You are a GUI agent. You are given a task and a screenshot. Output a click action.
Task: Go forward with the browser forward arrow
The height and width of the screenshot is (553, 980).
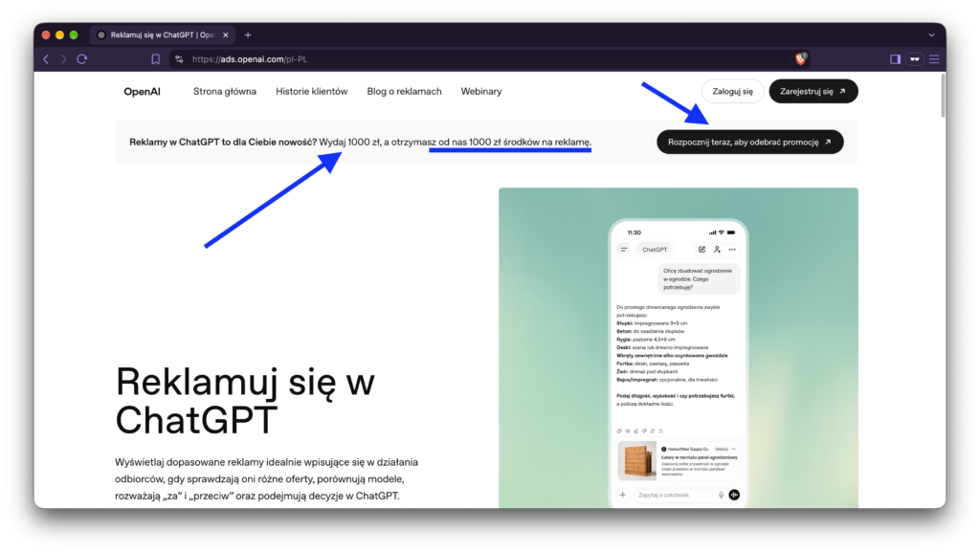64,59
